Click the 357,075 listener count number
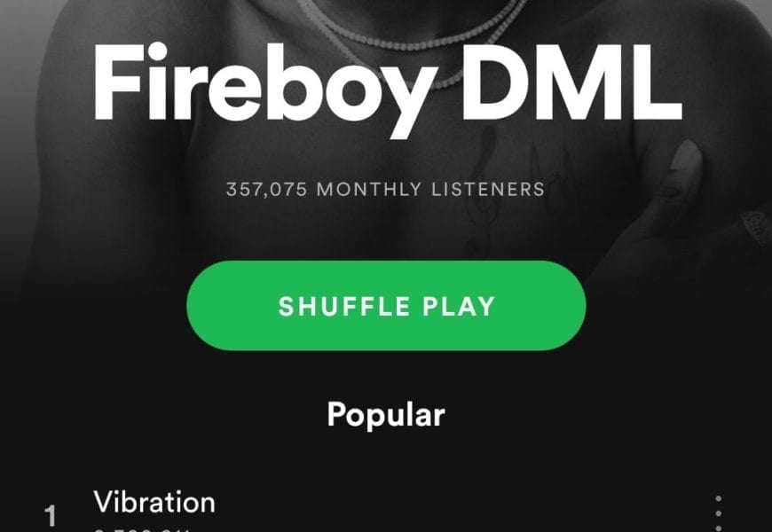 tap(266, 190)
